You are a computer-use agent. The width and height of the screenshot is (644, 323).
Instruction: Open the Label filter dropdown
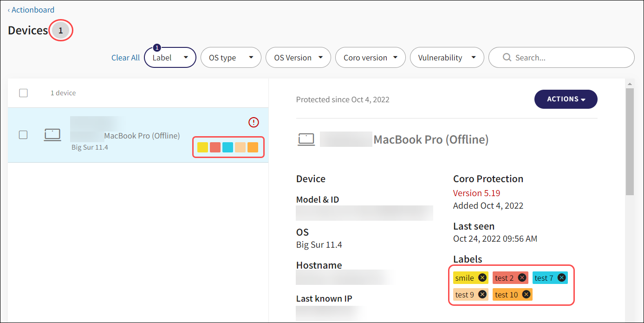(170, 58)
